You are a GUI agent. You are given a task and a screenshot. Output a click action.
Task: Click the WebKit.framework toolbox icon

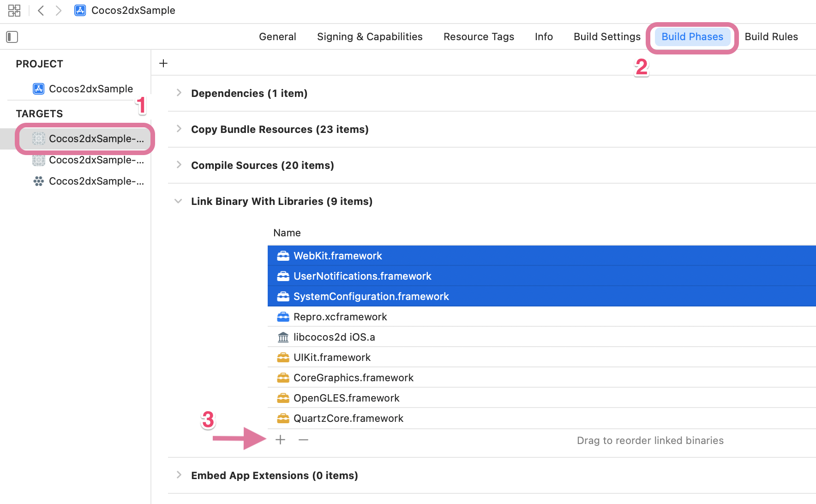(283, 256)
